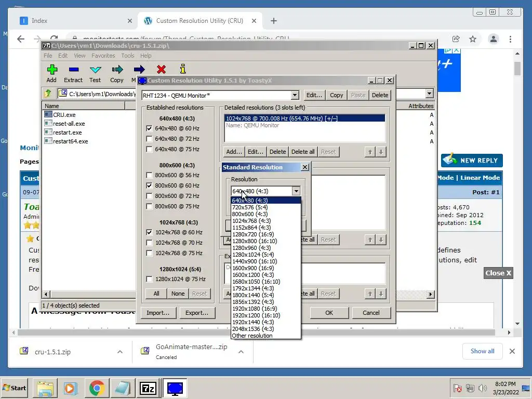The image size is (532, 399).
Task: Open Windows Media Player taskbar icon
Action: click(x=71, y=388)
